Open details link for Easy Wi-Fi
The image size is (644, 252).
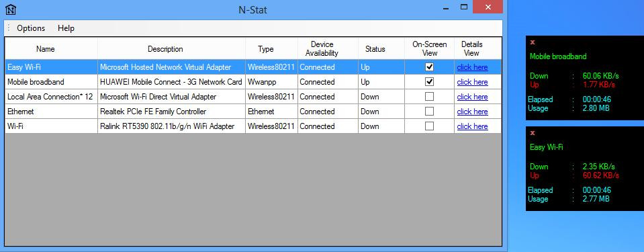pyautogui.click(x=472, y=67)
